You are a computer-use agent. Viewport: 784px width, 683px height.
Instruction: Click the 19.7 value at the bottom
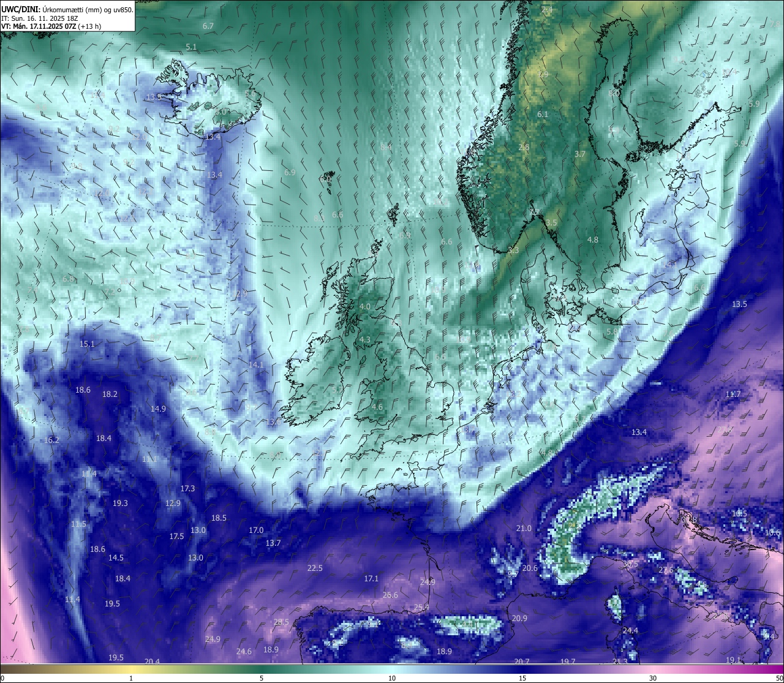point(568,662)
